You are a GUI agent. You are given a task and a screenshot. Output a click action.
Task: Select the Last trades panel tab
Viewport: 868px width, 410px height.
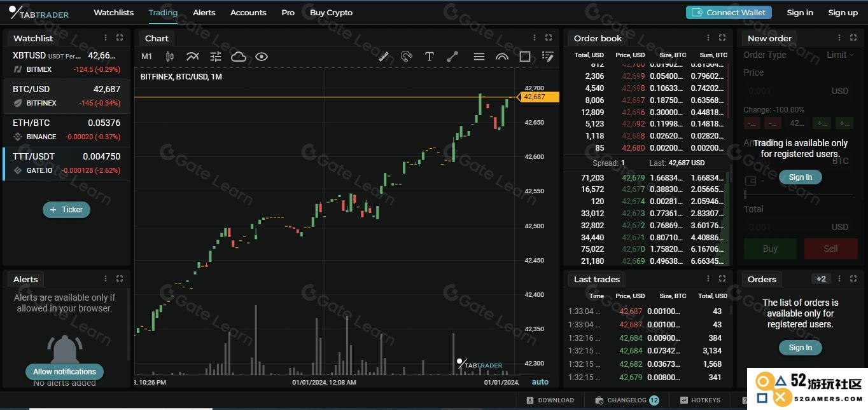pos(597,279)
